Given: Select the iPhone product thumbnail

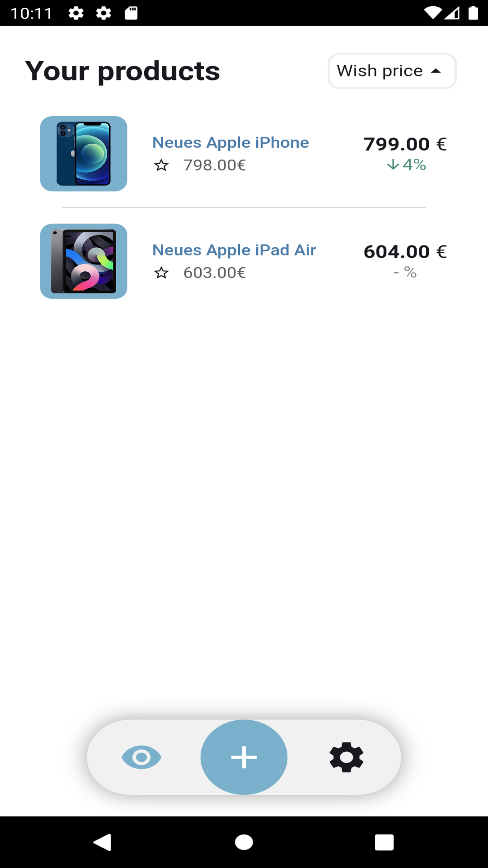Looking at the screenshot, I should [x=84, y=154].
